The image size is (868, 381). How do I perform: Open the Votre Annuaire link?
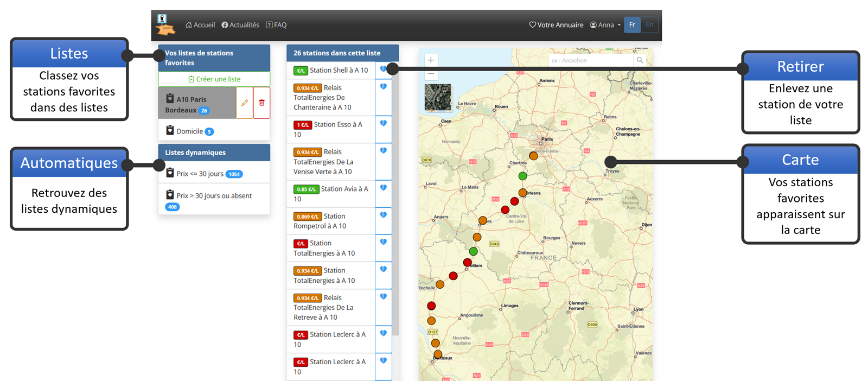[x=556, y=25]
